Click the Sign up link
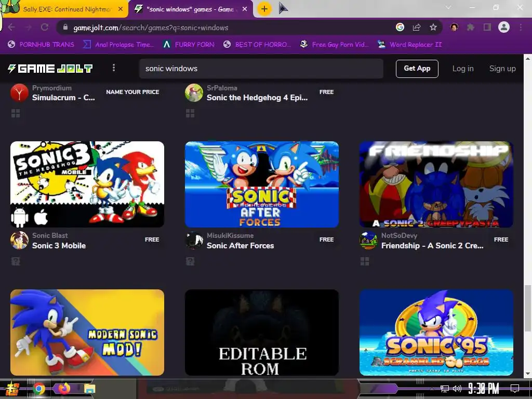532x399 pixels. (x=502, y=69)
